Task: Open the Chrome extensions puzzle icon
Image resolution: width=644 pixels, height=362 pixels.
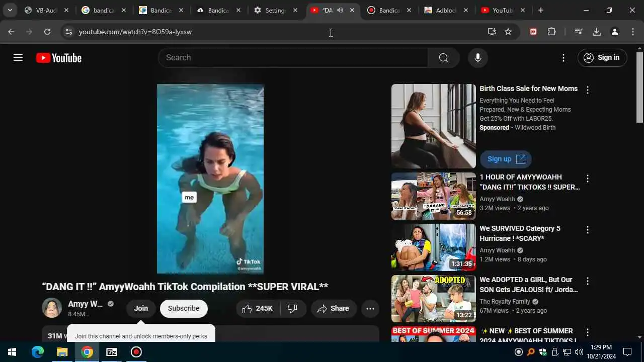Action: [x=552, y=32]
